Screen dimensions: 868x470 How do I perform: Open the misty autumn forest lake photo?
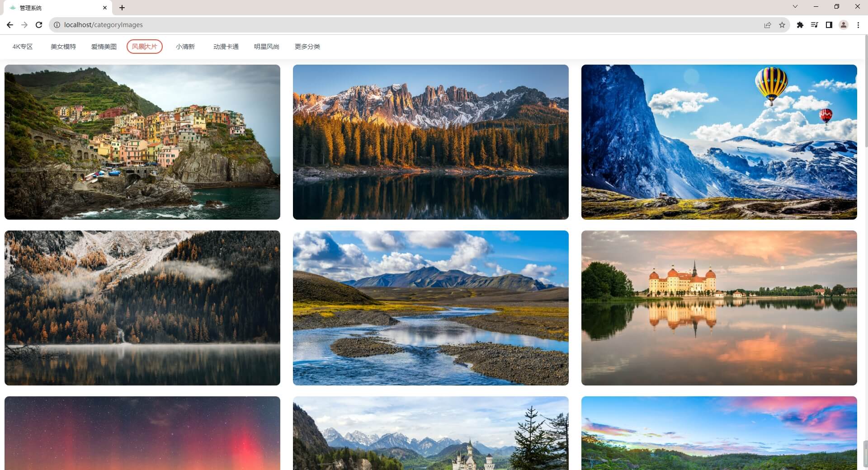(142, 308)
